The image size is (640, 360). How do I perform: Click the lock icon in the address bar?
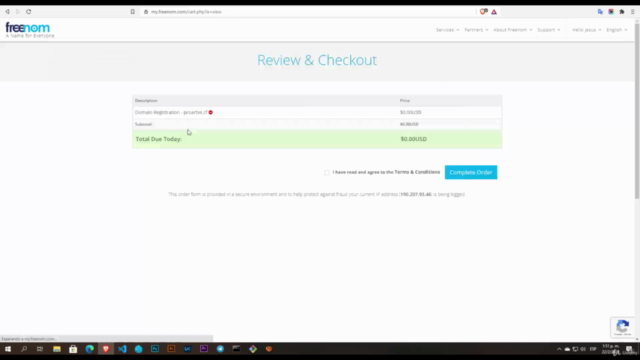(146, 12)
